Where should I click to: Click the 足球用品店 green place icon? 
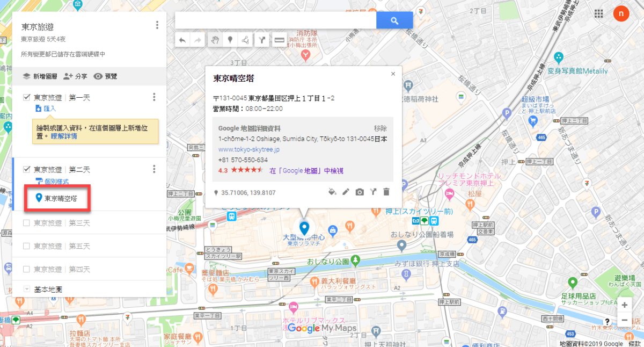point(573,283)
